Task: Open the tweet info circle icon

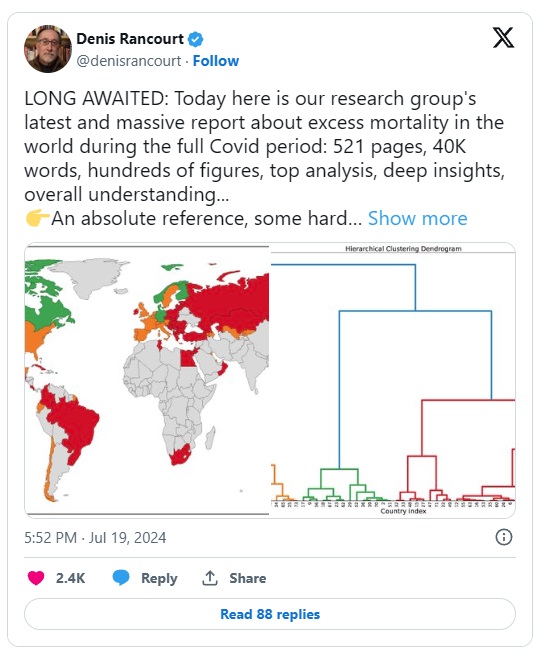Action: click(504, 537)
